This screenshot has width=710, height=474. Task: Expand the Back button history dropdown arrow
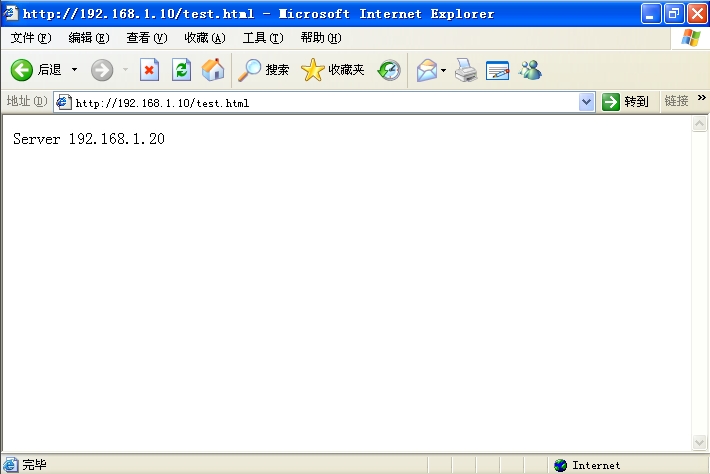(74, 70)
